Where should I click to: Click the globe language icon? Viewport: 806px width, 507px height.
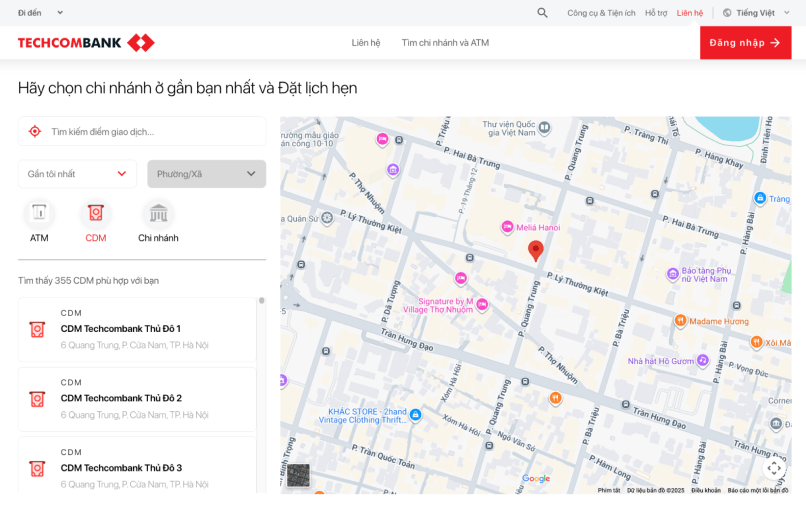pos(727,13)
